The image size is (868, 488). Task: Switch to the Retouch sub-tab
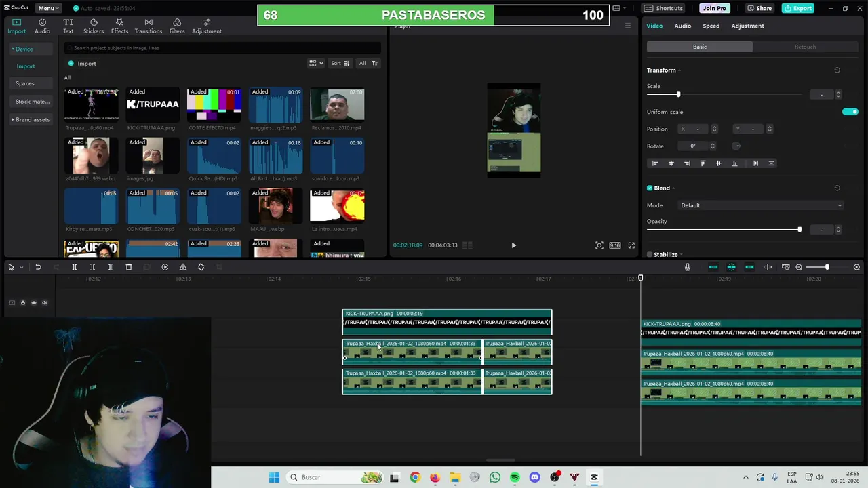(x=805, y=47)
